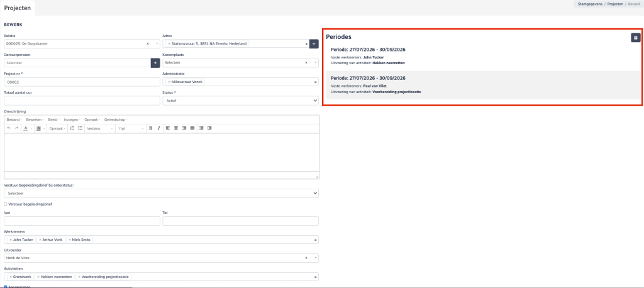This screenshot has height=288, width=644.
Task: Click inside the Omschrijving text editor area
Action: [x=162, y=152]
